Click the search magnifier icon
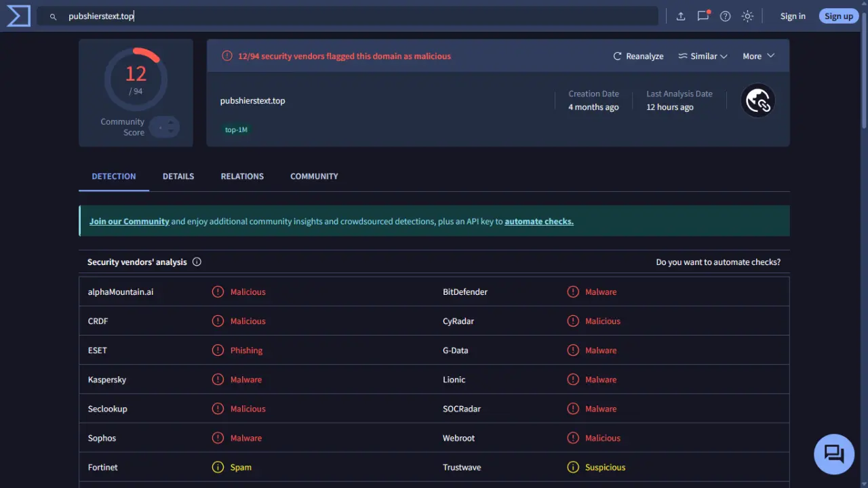 click(53, 16)
